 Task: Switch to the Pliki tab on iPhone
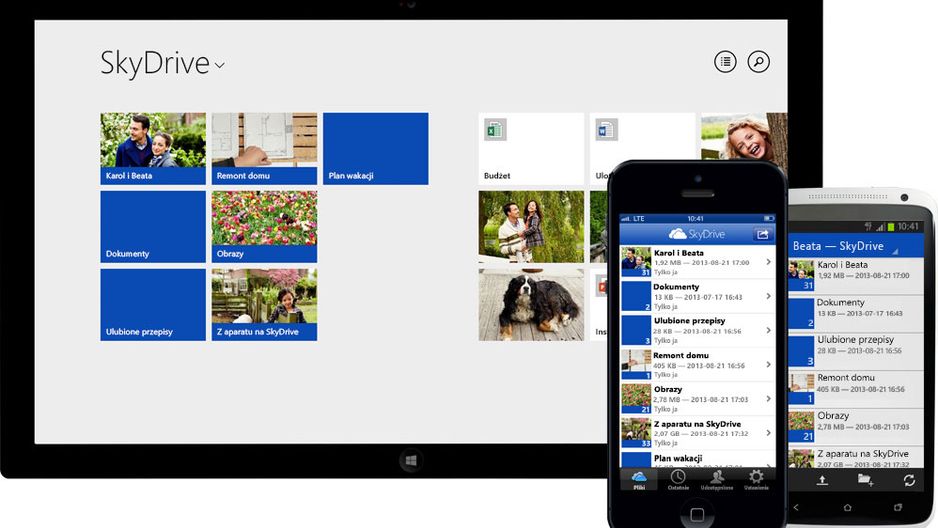(639, 480)
